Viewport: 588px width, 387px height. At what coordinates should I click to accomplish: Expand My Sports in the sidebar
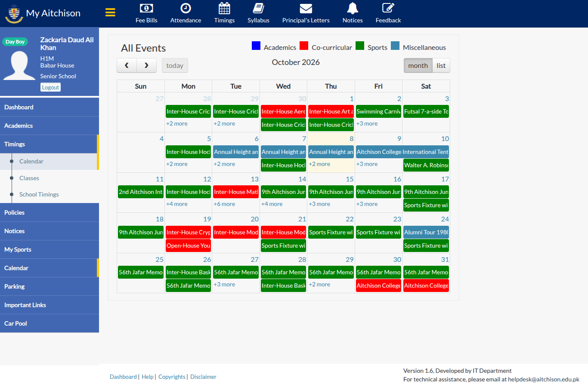point(50,249)
